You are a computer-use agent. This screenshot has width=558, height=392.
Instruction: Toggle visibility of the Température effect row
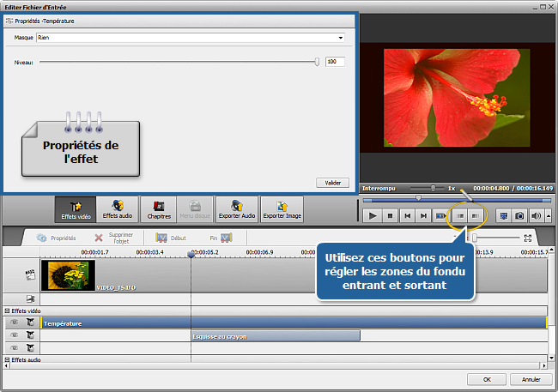[x=14, y=323]
